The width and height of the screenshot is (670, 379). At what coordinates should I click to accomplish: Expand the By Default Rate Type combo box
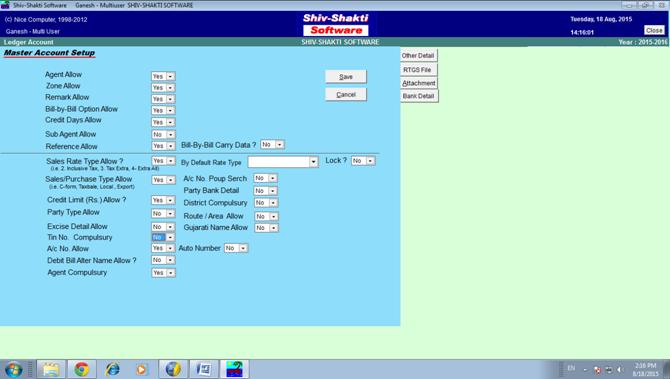pos(313,162)
